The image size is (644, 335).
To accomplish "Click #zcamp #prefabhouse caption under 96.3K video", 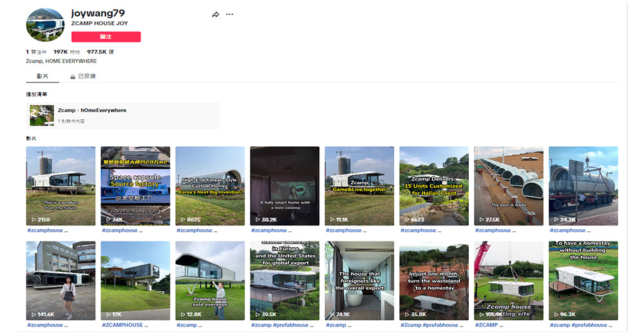I will coord(581,325).
